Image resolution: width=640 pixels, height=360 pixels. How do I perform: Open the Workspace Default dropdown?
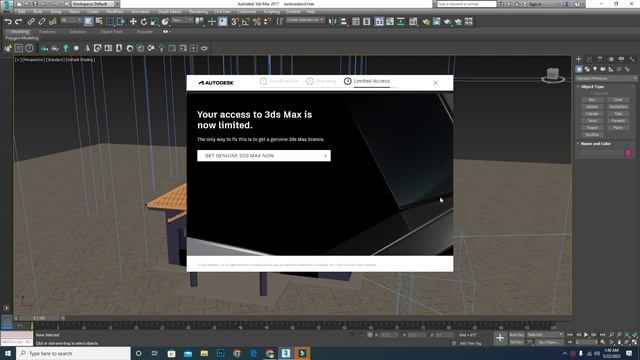[x=93, y=4]
